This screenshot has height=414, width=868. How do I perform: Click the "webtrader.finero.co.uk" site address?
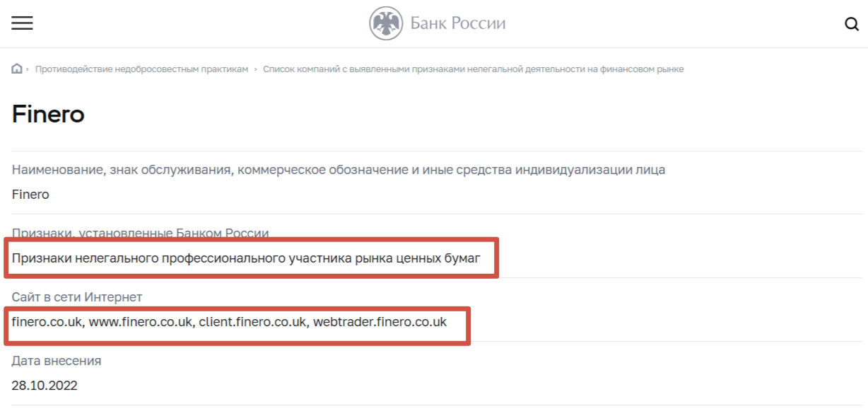tap(380, 322)
